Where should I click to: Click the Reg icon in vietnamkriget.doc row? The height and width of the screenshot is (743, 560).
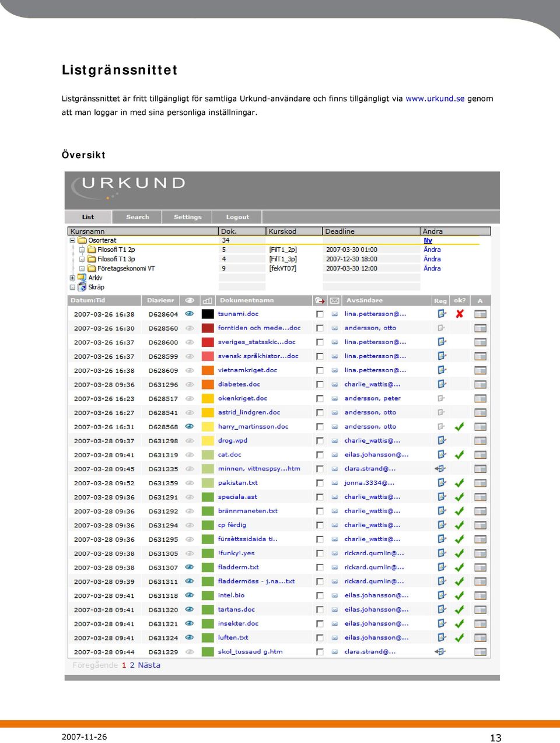(x=442, y=370)
